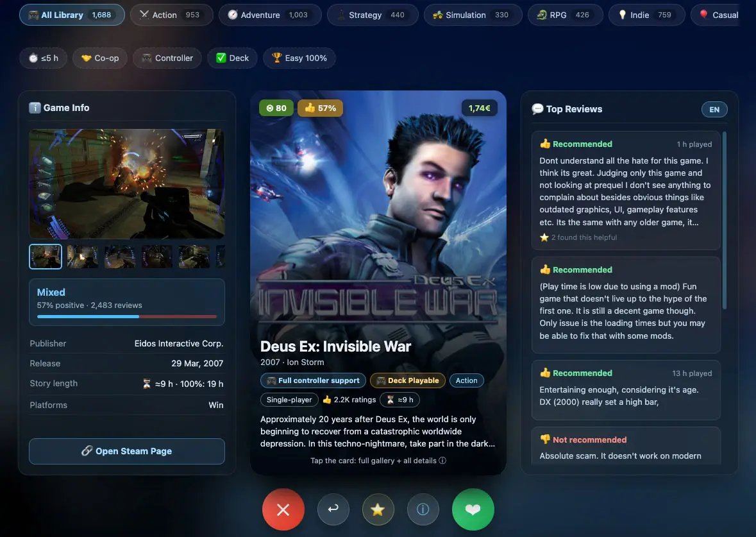Select the RPG category tab

(x=565, y=15)
